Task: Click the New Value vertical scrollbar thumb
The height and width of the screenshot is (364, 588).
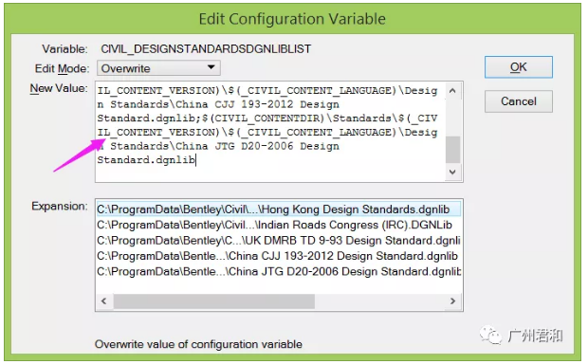Action: (452, 150)
